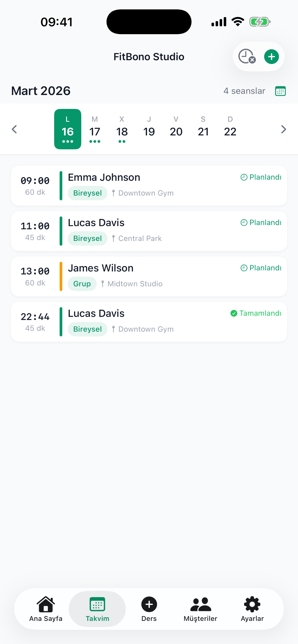Screen dimensions: 298x644
Task: Go to next week with right chevron
Action: [283, 129]
